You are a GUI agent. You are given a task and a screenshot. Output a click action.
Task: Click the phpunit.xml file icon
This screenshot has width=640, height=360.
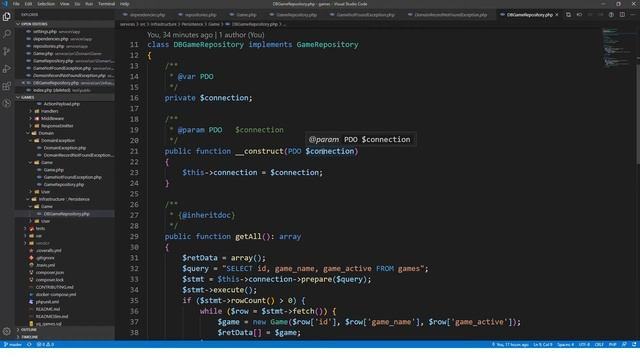point(31,302)
